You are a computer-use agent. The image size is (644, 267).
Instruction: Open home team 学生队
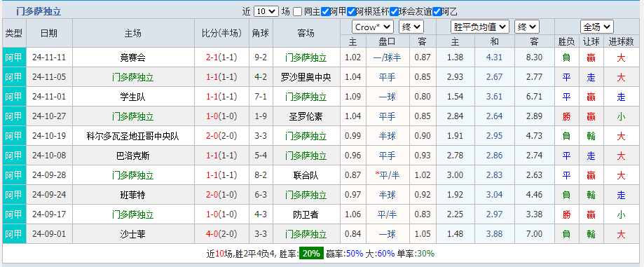click(x=133, y=97)
